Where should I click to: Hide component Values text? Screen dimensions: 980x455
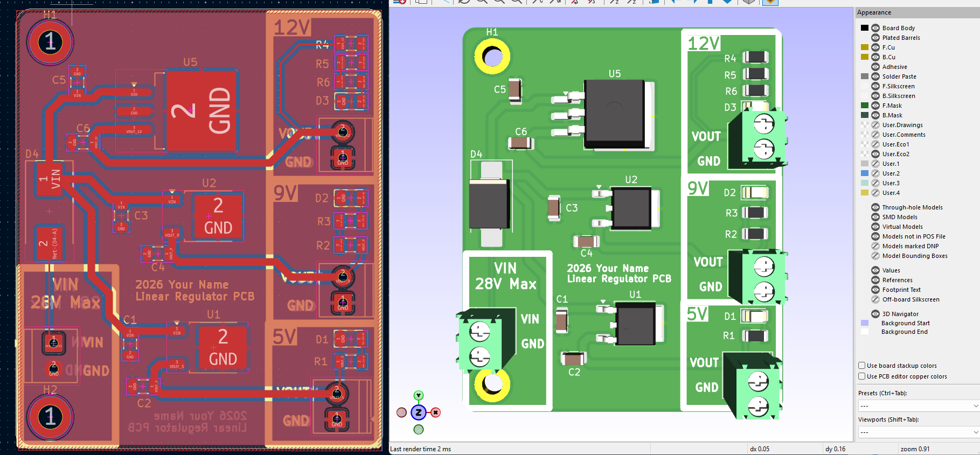coord(875,270)
